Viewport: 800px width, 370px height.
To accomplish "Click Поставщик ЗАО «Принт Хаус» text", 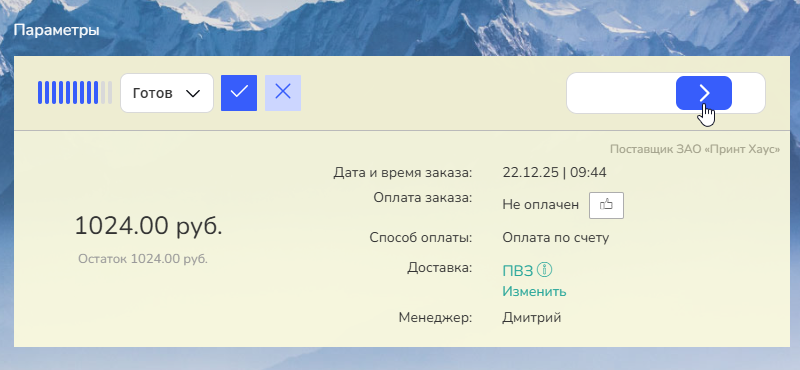I will point(695,150).
